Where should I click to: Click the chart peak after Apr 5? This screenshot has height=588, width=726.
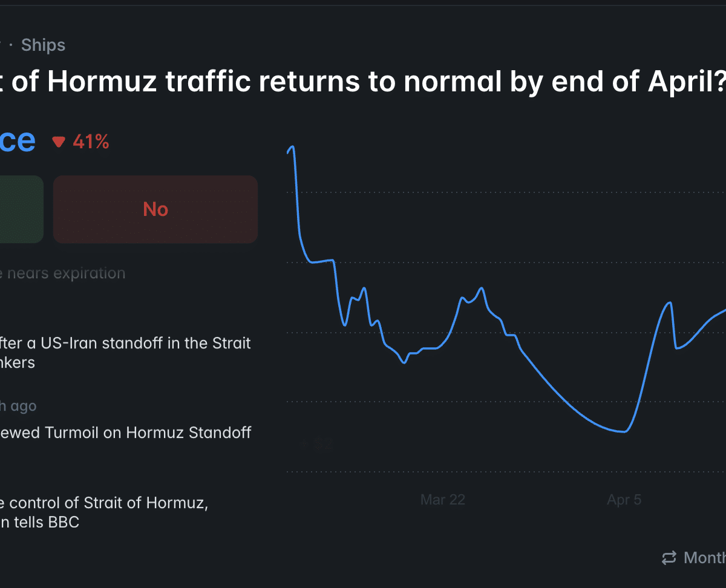pyautogui.click(x=670, y=302)
